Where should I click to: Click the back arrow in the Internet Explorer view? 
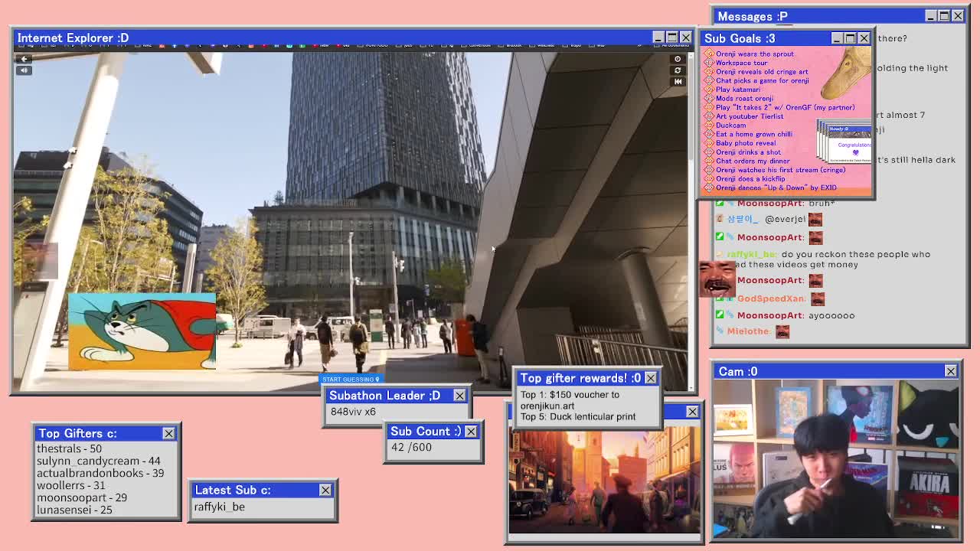coord(24,59)
